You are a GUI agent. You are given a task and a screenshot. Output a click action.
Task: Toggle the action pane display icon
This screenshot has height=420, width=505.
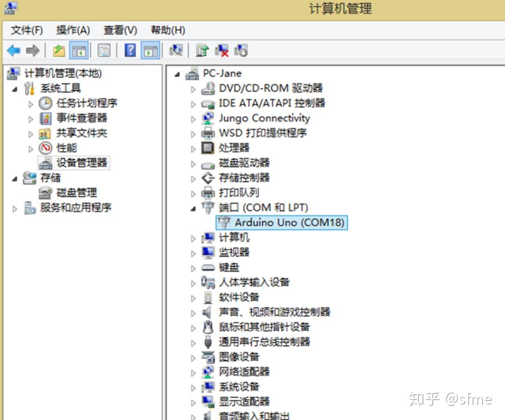click(150, 50)
